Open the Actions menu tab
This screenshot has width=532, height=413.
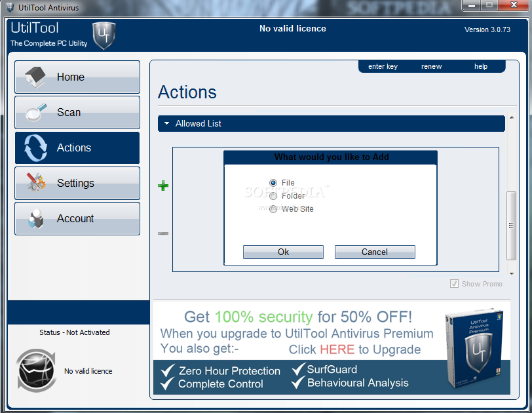point(77,147)
